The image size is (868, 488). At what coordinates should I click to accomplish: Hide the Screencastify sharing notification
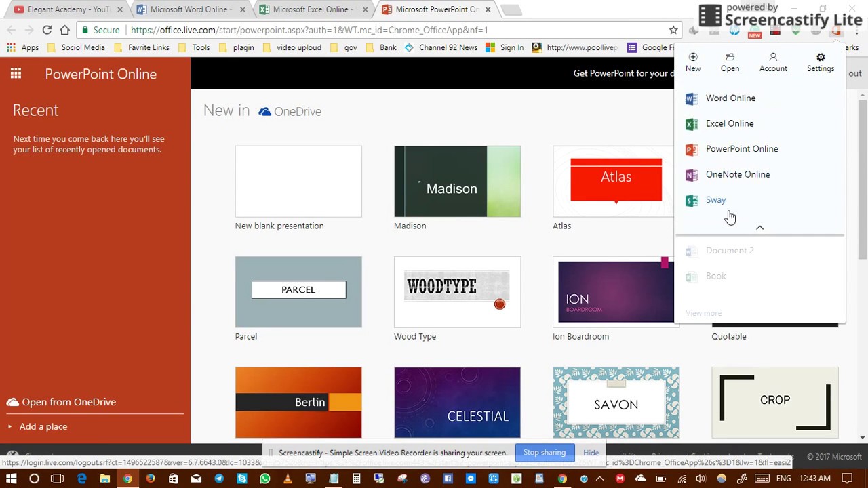(x=591, y=453)
